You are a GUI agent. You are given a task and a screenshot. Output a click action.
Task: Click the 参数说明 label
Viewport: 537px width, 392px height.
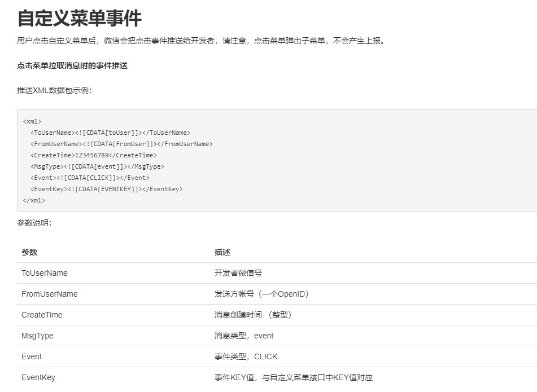pos(34,223)
